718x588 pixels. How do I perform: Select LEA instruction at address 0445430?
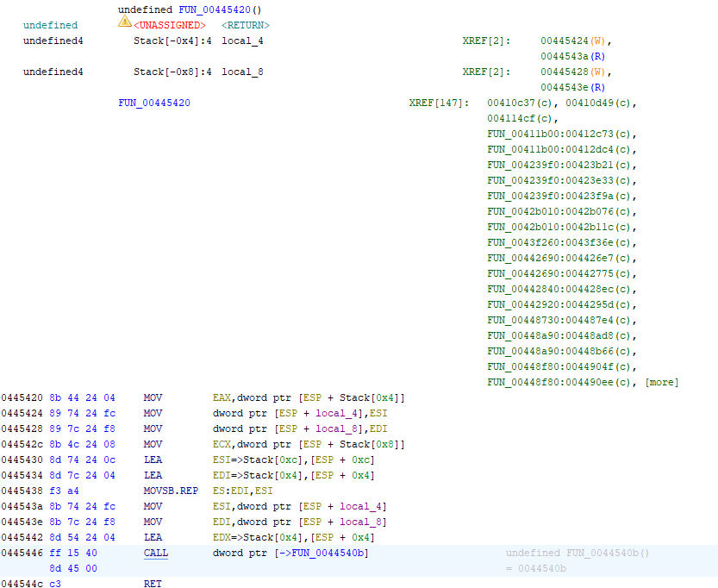coord(153,460)
